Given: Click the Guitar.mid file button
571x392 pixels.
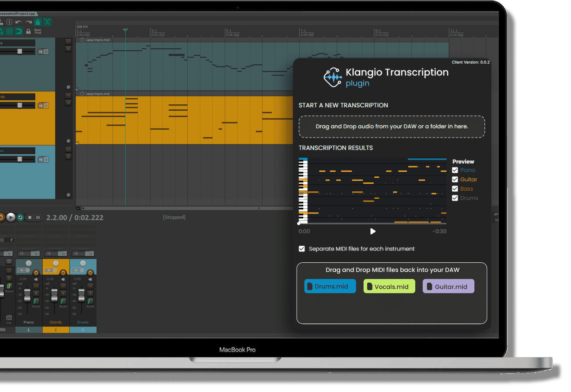Looking at the screenshot, I should coord(448,286).
